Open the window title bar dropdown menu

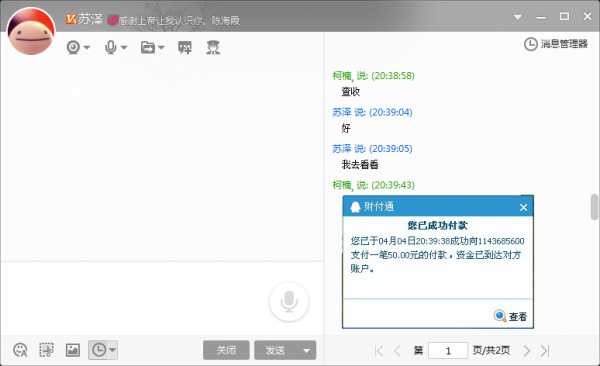[518, 17]
